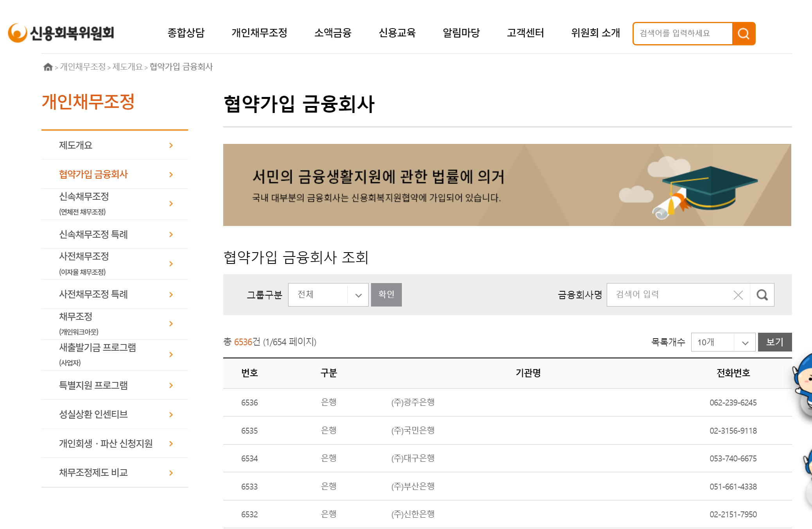Click the chevron arrow next to 제도개요

171,145
